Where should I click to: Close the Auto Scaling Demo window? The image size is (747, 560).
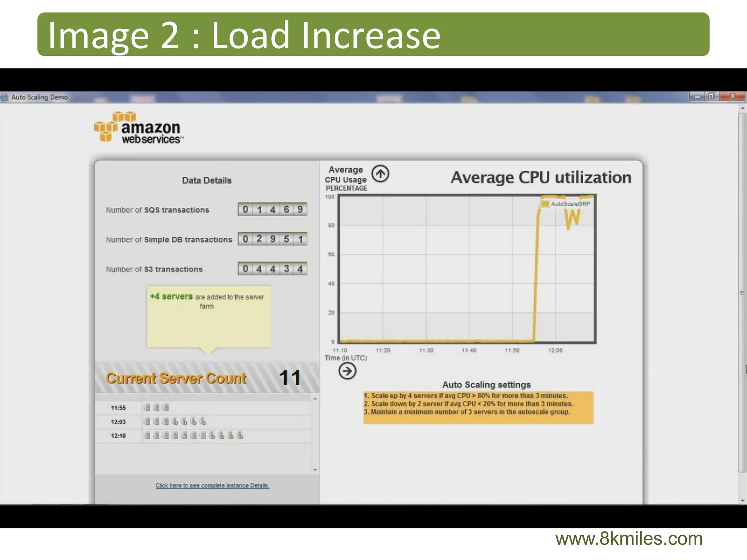coord(732,96)
